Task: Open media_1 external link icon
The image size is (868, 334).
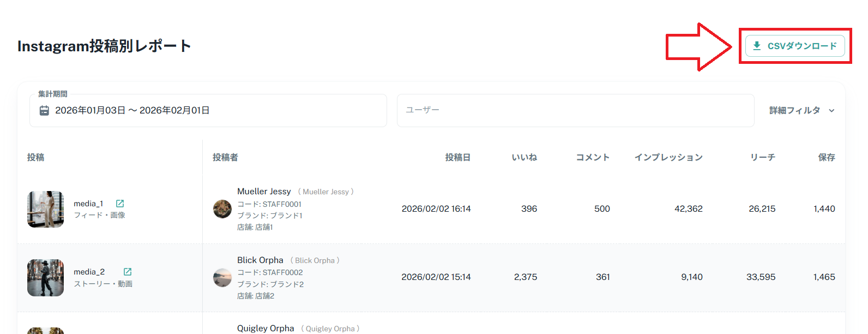Action: pos(120,204)
